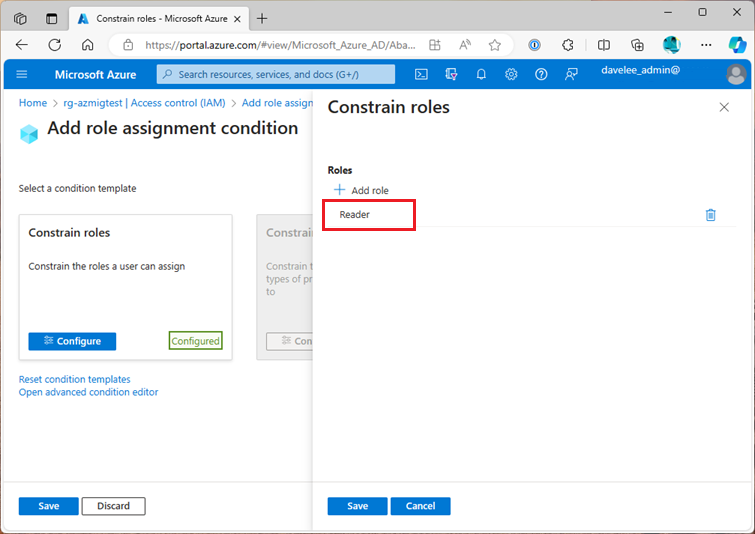Click 'Select a condition template' label

[78, 188]
